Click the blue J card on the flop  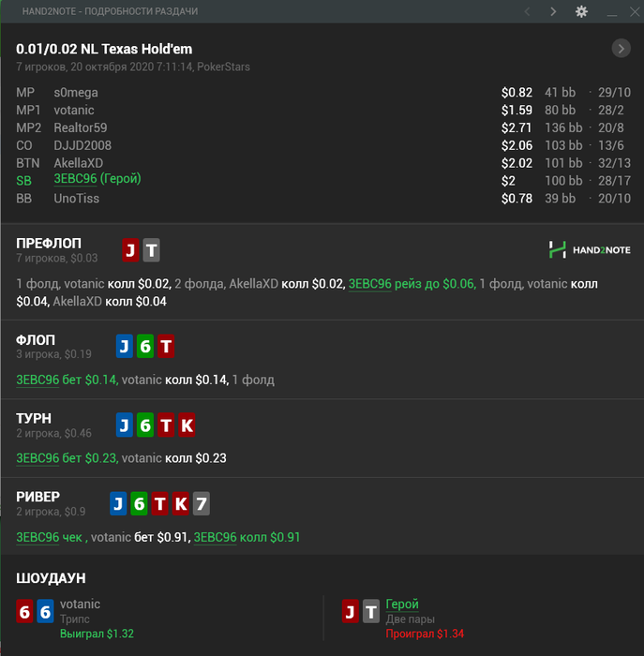click(125, 346)
